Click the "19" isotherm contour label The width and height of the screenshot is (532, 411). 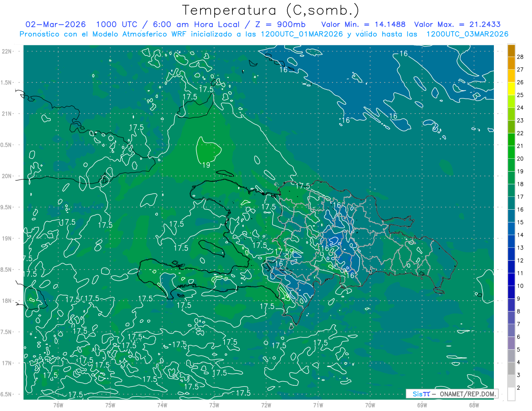coord(206,165)
